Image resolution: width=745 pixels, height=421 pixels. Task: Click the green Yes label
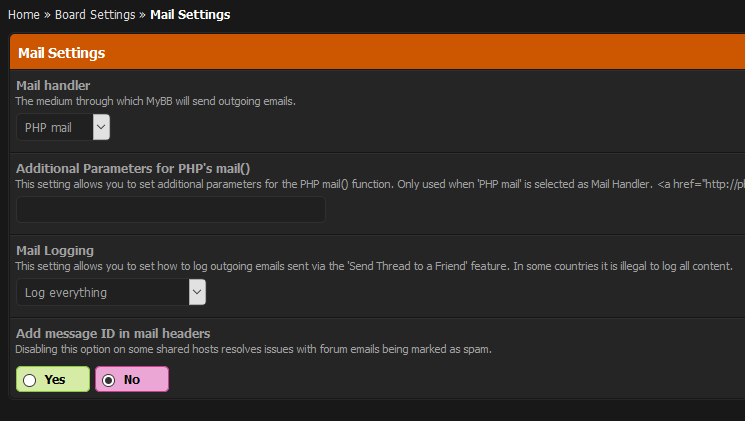[53, 379]
